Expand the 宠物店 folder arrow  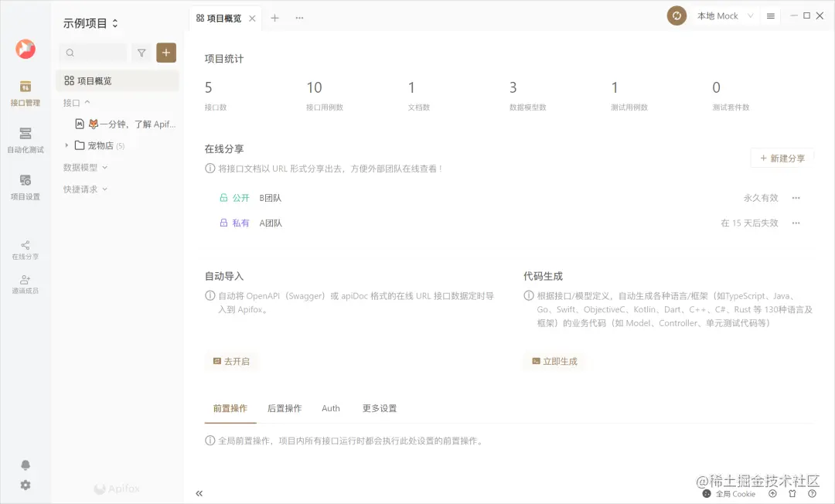[66, 145]
